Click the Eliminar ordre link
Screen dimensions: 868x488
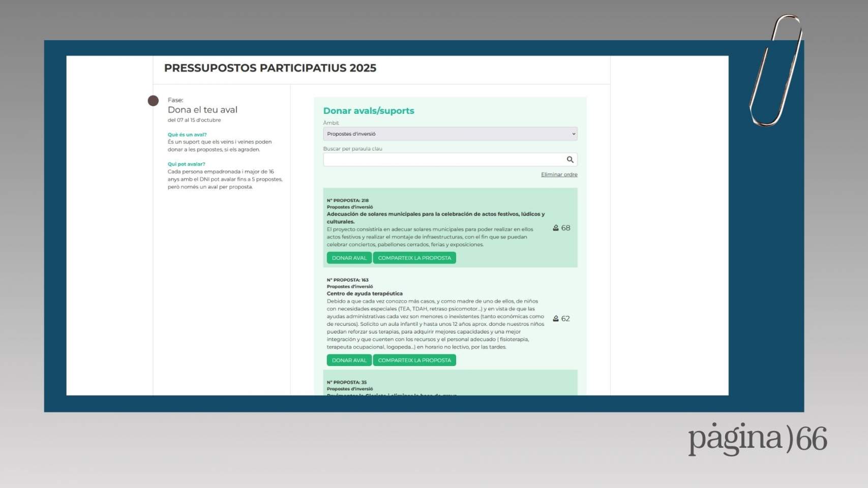click(x=559, y=175)
